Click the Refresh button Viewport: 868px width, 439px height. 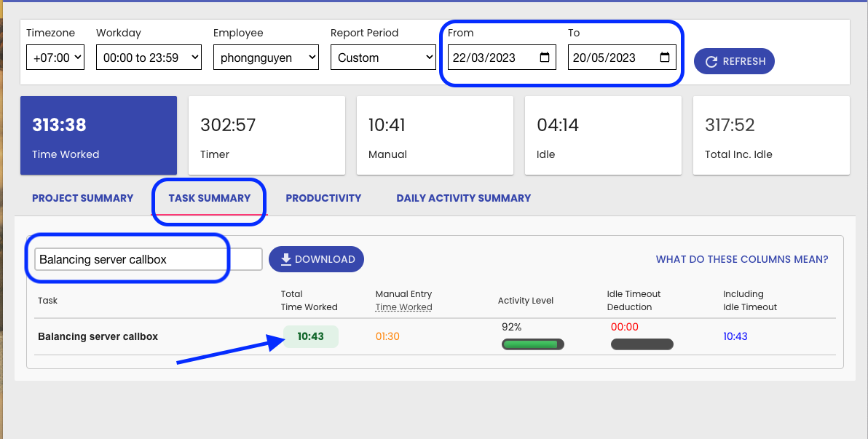(734, 61)
